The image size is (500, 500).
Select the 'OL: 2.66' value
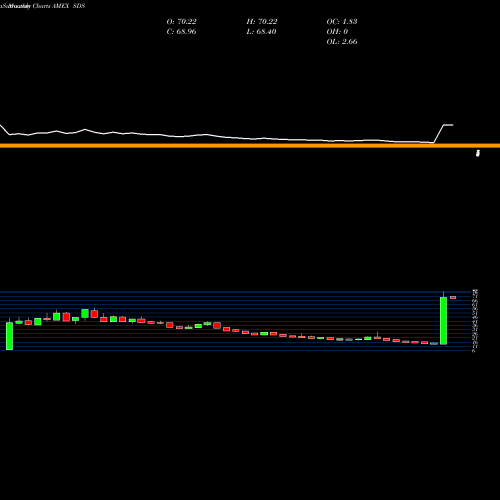tap(342, 42)
